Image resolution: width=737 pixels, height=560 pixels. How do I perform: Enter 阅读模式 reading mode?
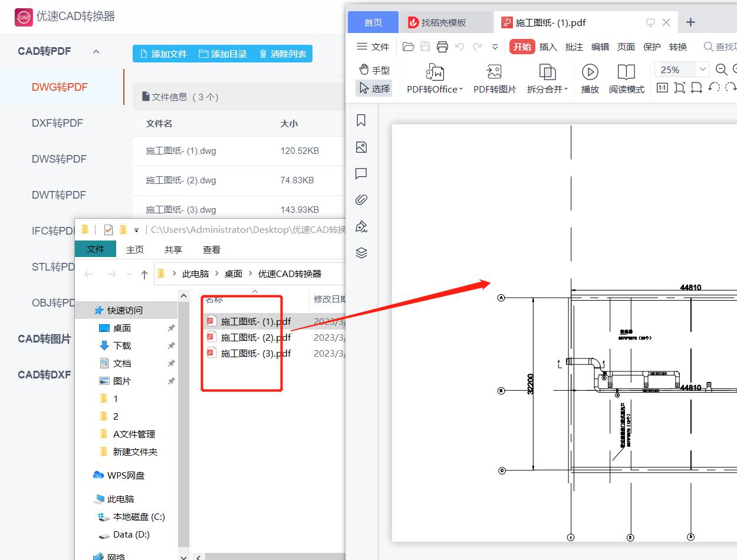click(x=626, y=78)
